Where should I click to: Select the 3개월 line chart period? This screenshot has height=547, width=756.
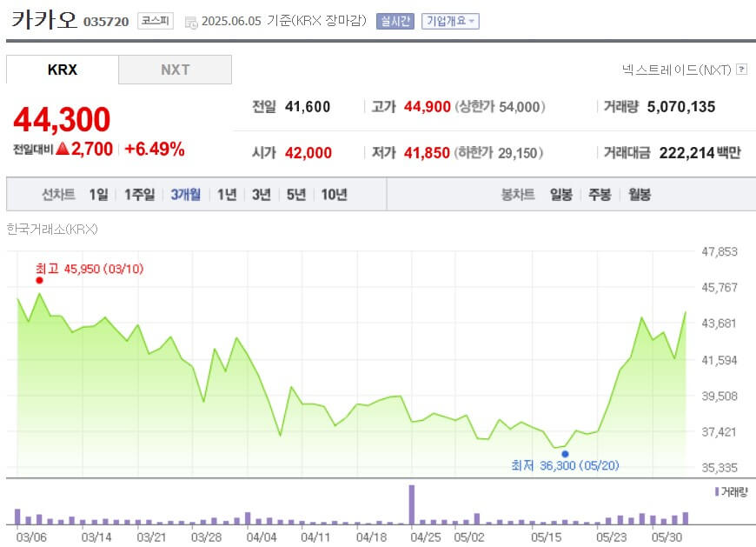pos(186,195)
